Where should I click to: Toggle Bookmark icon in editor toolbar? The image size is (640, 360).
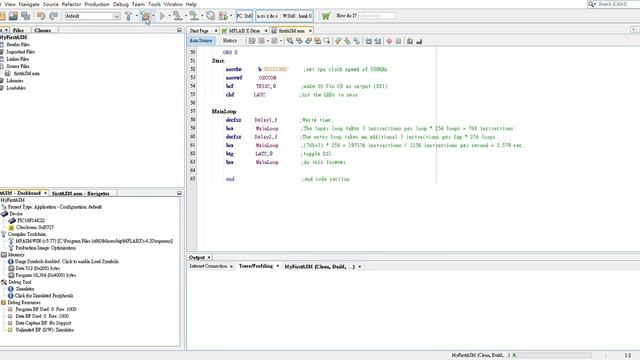point(357,41)
